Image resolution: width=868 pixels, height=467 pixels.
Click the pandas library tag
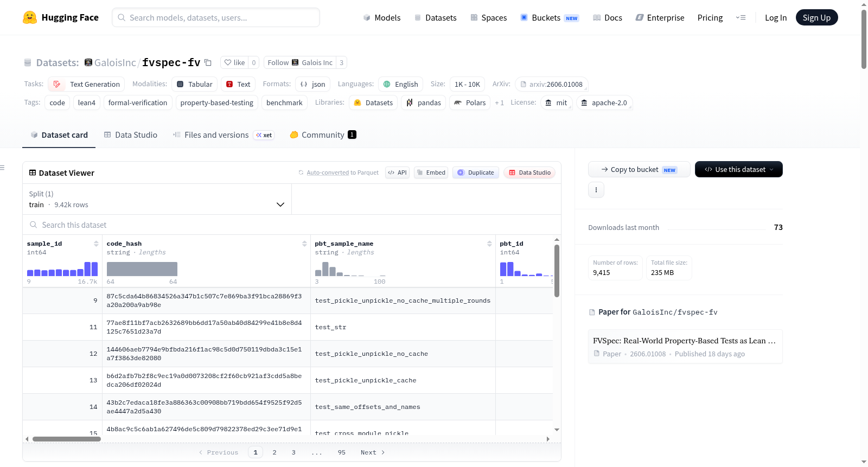coord(424,103)
